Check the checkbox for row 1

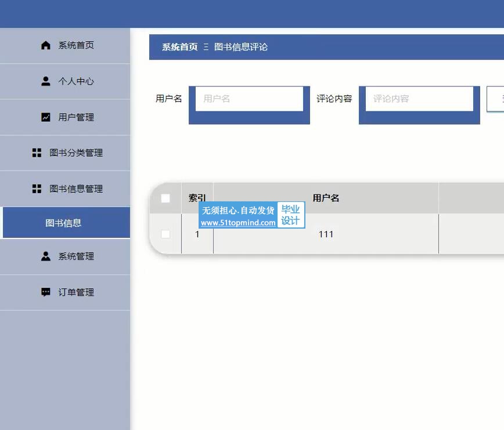pos(165,234)
